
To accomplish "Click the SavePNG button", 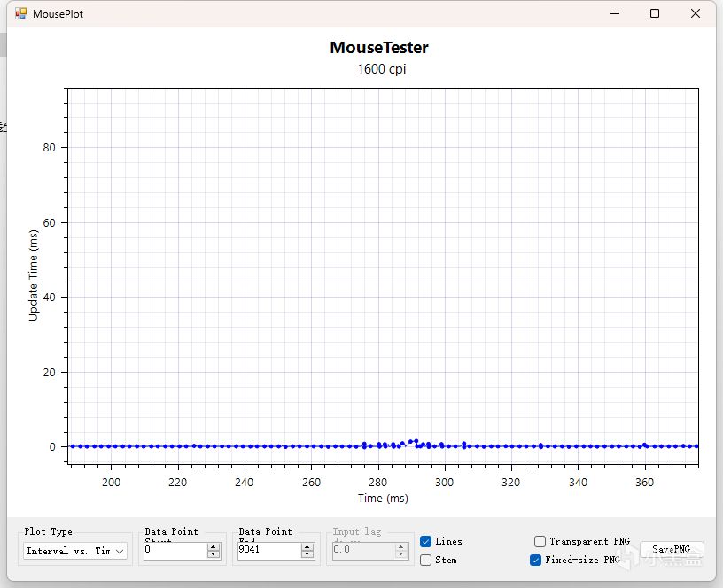I will coord(672,549).
